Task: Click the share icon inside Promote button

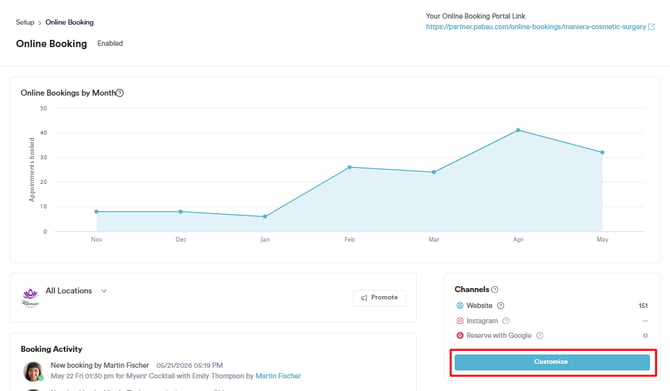Action: point(364,298)
